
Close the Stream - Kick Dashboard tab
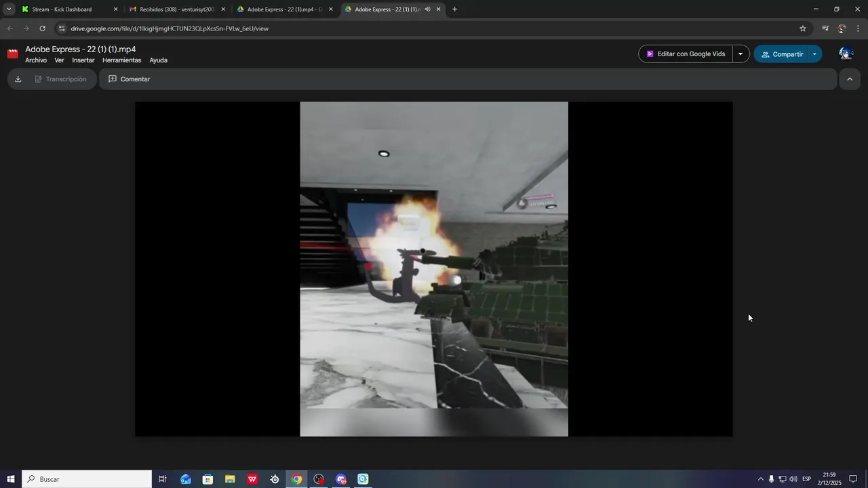click(115, 9)
